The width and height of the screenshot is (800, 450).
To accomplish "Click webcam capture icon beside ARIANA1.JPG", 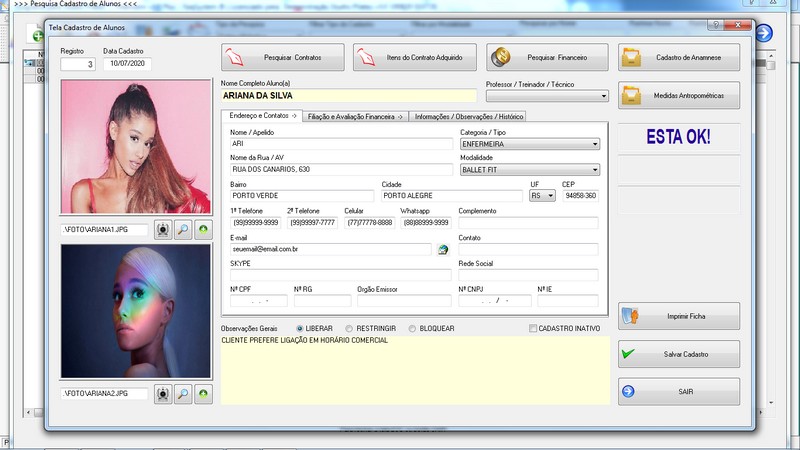I will 162,230.
